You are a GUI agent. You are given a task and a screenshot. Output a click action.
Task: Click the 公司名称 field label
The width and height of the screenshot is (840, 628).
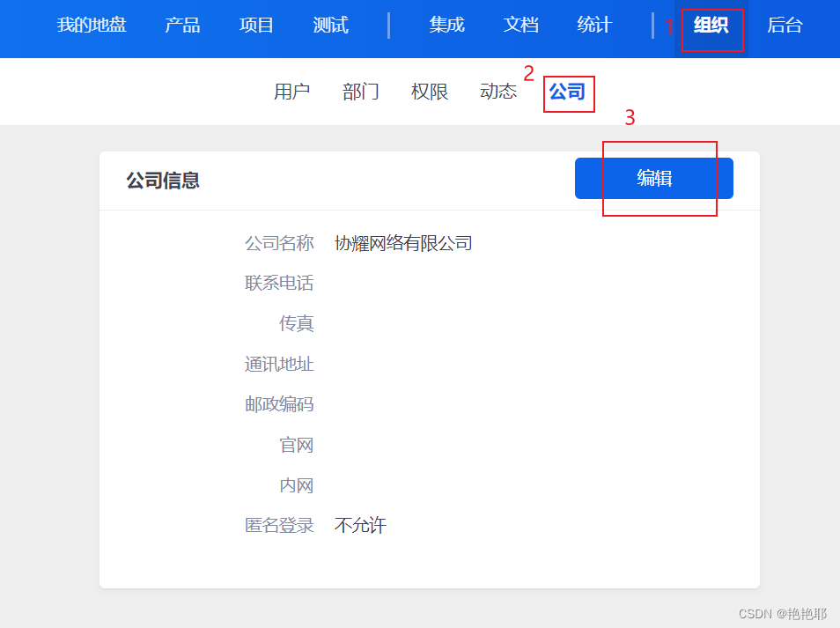(279, 243)
